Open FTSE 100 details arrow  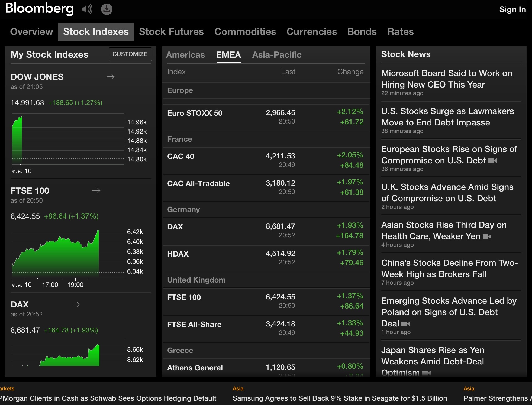click(96, 190)
